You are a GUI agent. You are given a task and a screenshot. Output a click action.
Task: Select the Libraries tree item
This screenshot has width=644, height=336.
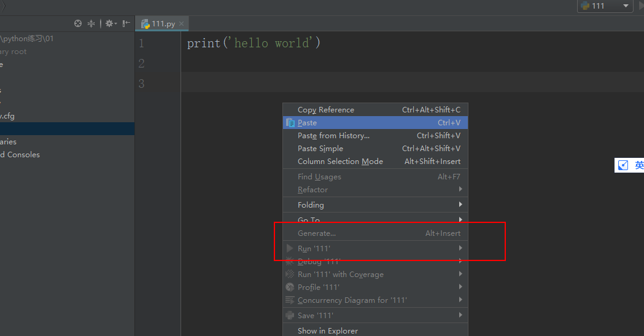pyautogui.click(x=8, y=142)
